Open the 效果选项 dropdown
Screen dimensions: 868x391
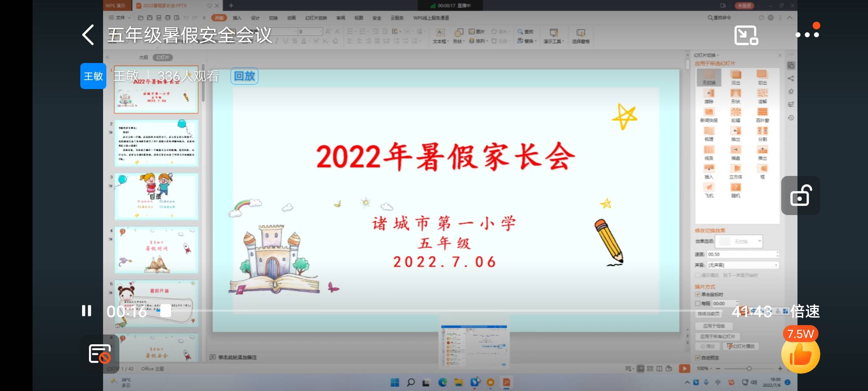(739, 241)
